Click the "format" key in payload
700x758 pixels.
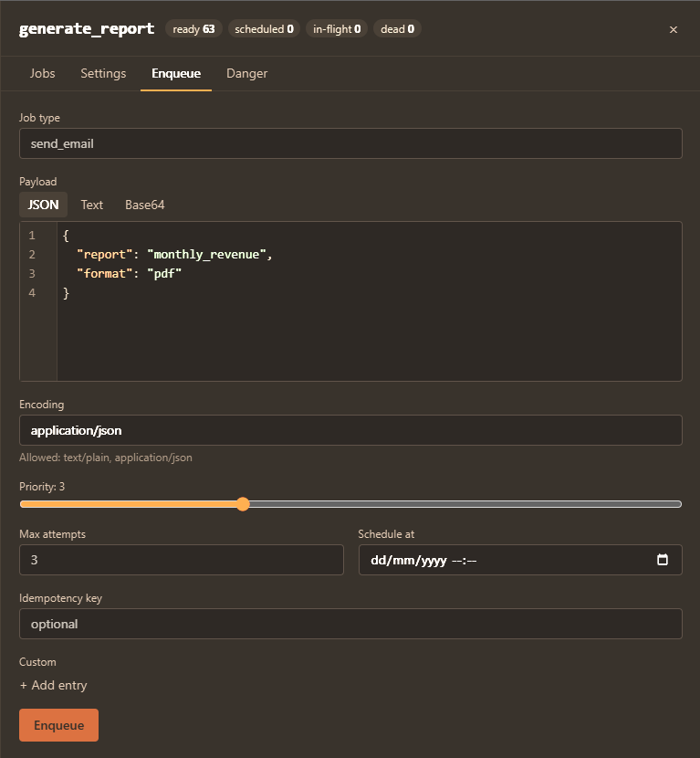(x=105, y=274)
